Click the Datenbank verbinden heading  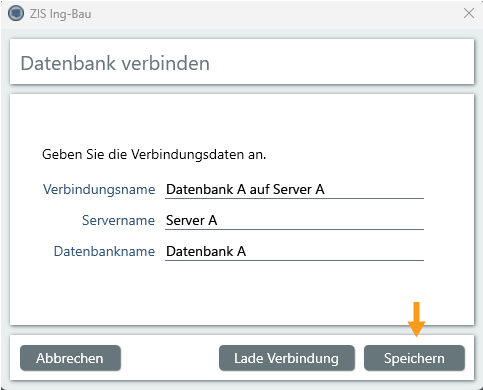115,63
